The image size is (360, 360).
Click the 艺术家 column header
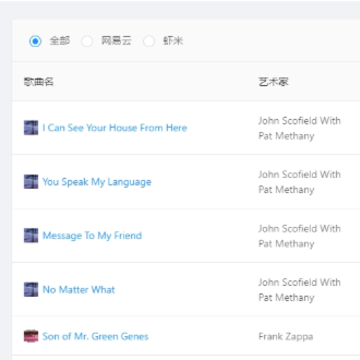pos(273,82)
